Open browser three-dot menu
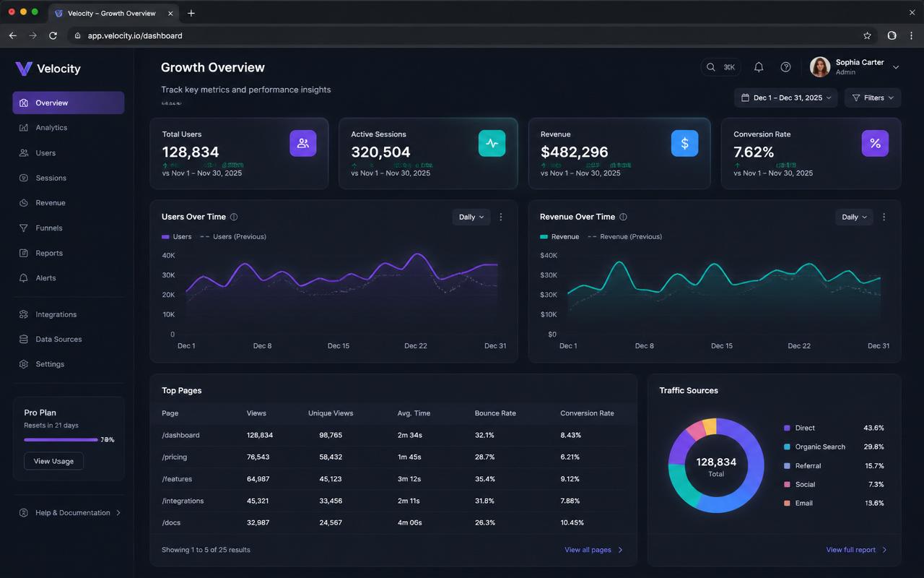The height and width of the screenshot is (578, 924). click(x=912, y=35)
